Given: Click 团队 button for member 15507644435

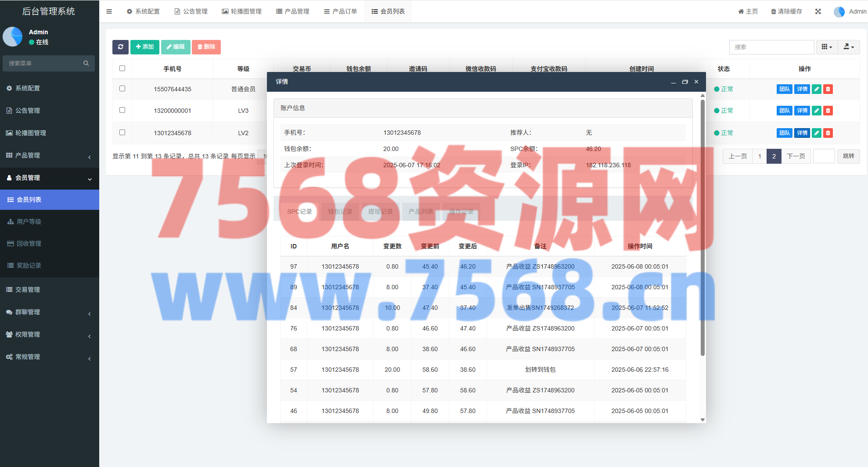Looking at the screenshot, I should 784,89.
